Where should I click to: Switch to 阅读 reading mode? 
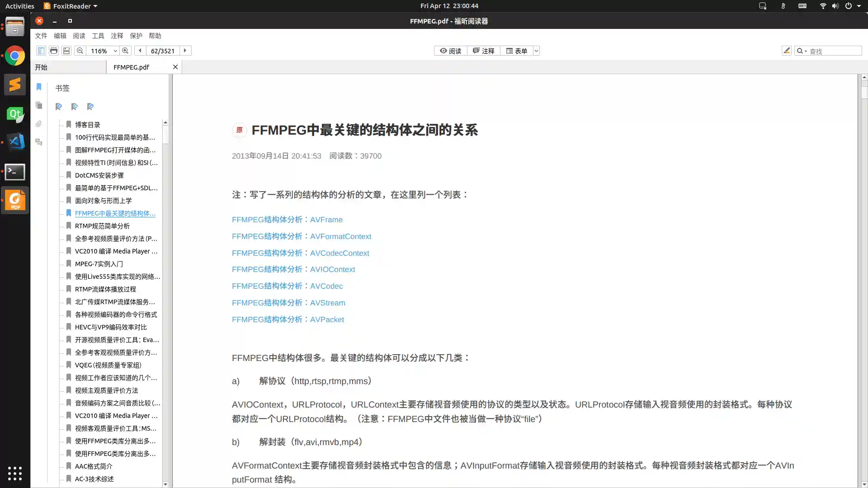[451, 51]
